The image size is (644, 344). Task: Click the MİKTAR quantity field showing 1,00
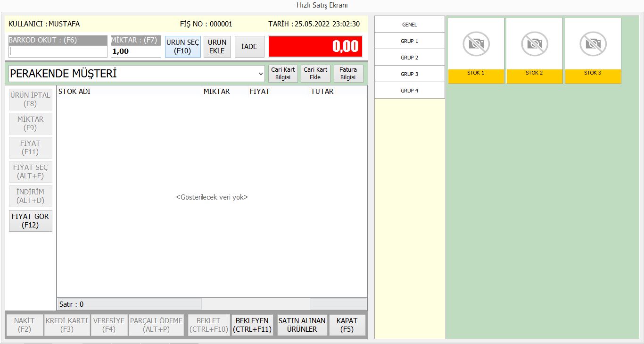point(136,51)
